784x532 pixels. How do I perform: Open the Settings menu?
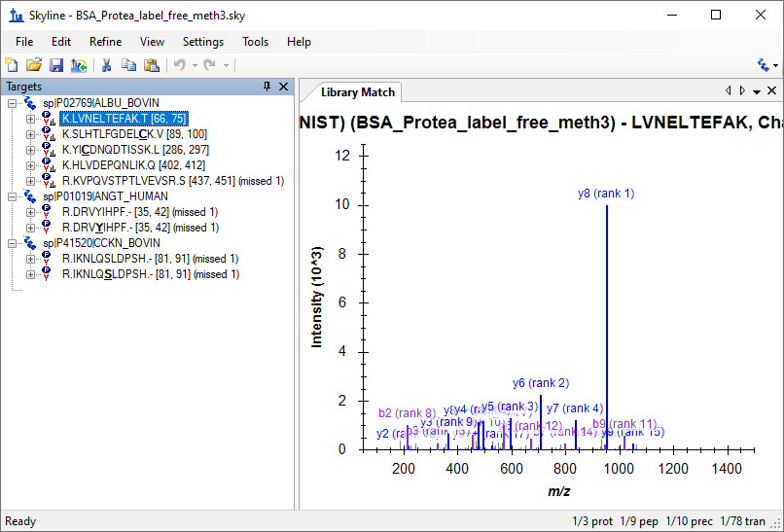203,42
